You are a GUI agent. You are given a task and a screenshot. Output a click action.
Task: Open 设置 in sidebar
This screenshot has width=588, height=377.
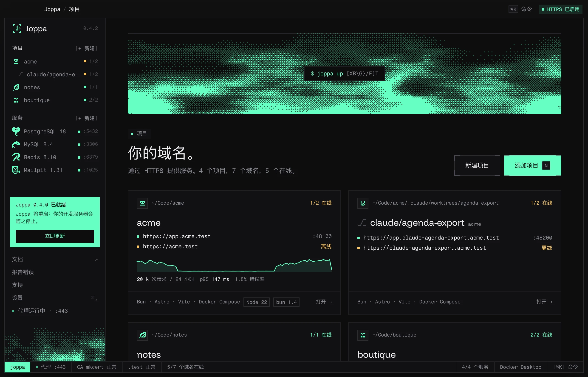pyautogui.click(x=55, y=298)
